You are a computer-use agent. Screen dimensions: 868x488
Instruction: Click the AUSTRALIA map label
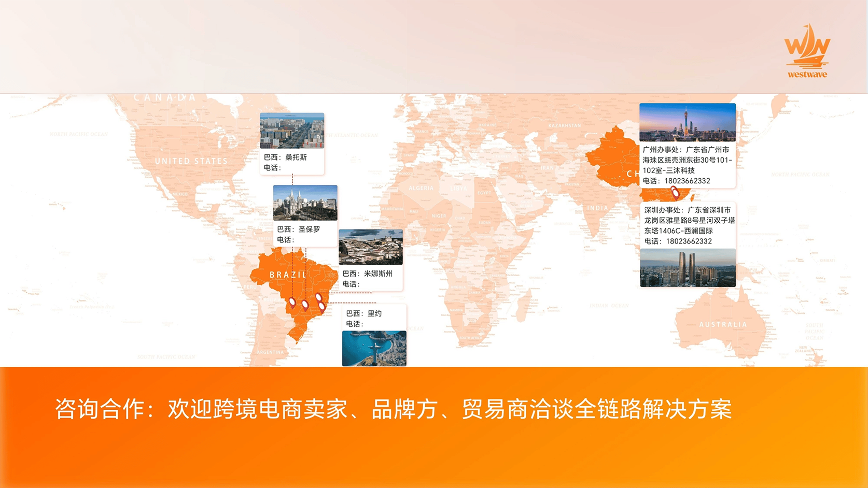point(723,325)
